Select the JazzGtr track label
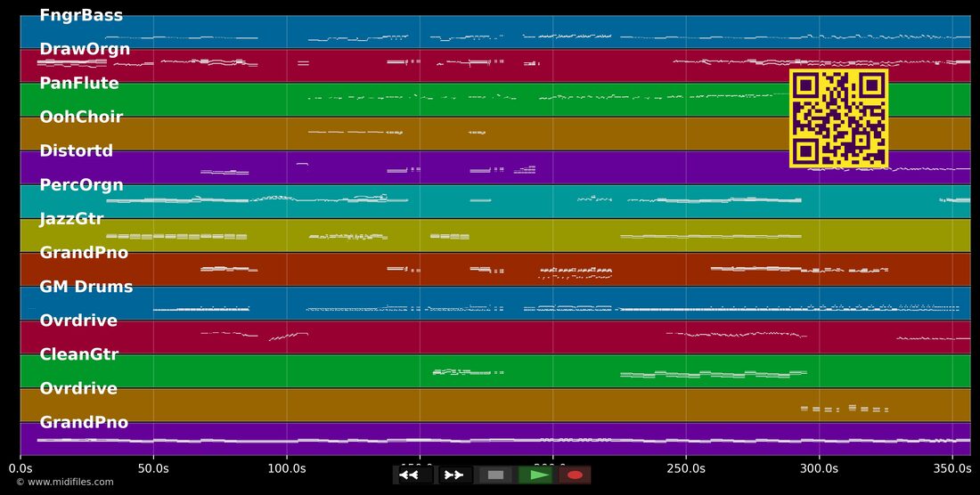The height and width of the screenshot is (495, 980). click(x=72, y=218)
